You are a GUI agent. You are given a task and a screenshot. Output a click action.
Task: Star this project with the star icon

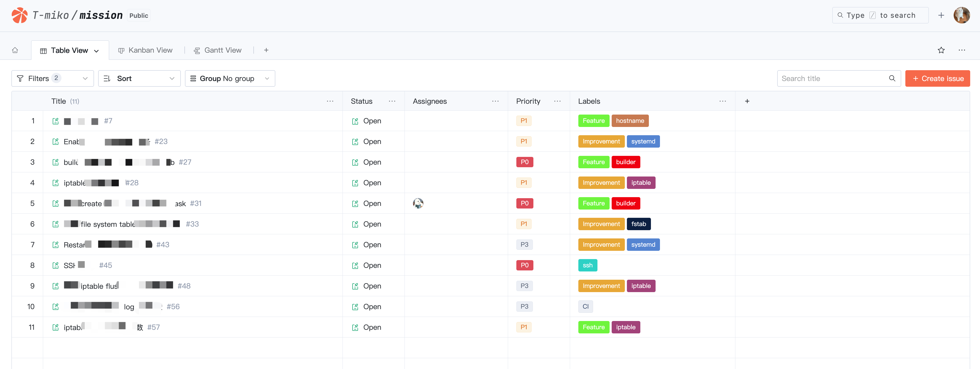tap(941, 50)
